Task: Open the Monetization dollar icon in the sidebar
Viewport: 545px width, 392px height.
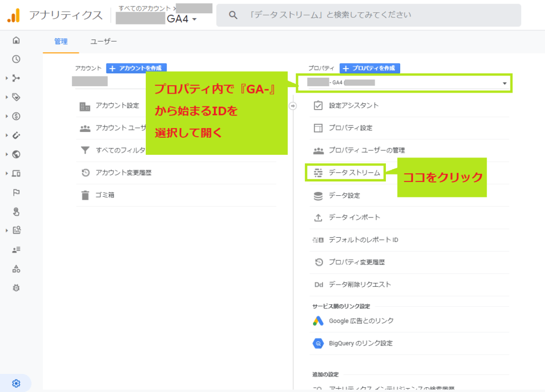Action: [x=16, y=116]
